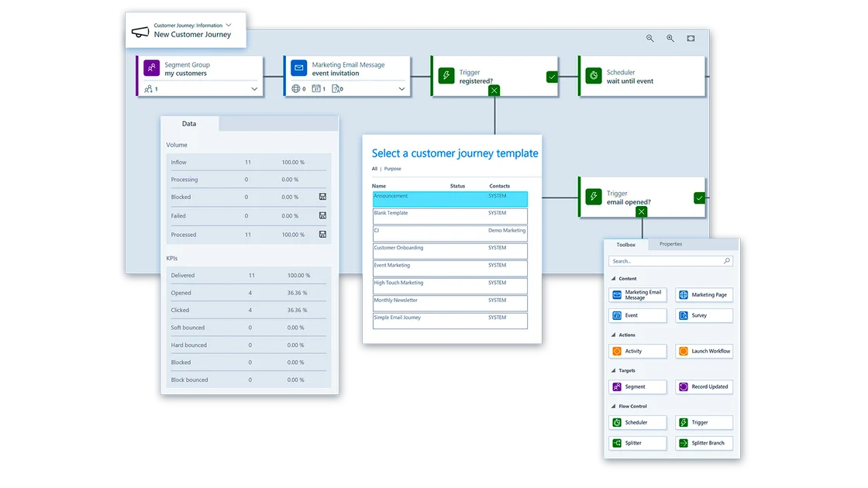Click the megaphone icon beside New Customer Journey
Viewport: 868px width, 488px height.
pos(140,32)
